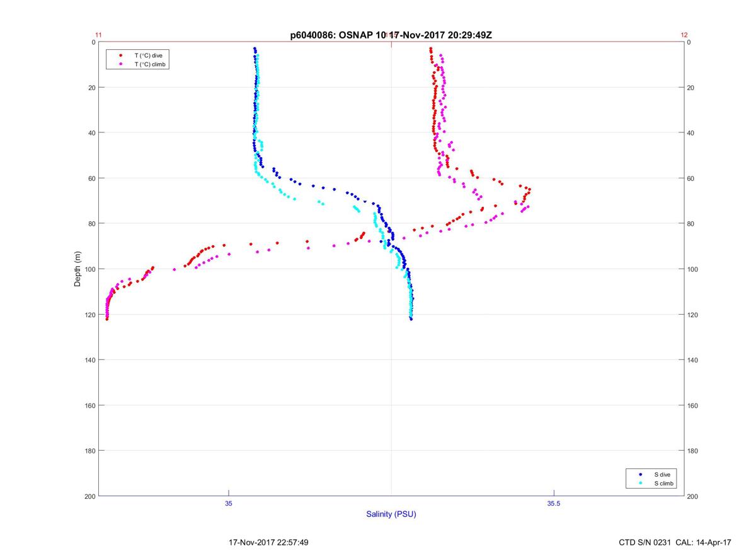Click the red 12 temperature tick label
756x558 pixels.
coord(684,35)
